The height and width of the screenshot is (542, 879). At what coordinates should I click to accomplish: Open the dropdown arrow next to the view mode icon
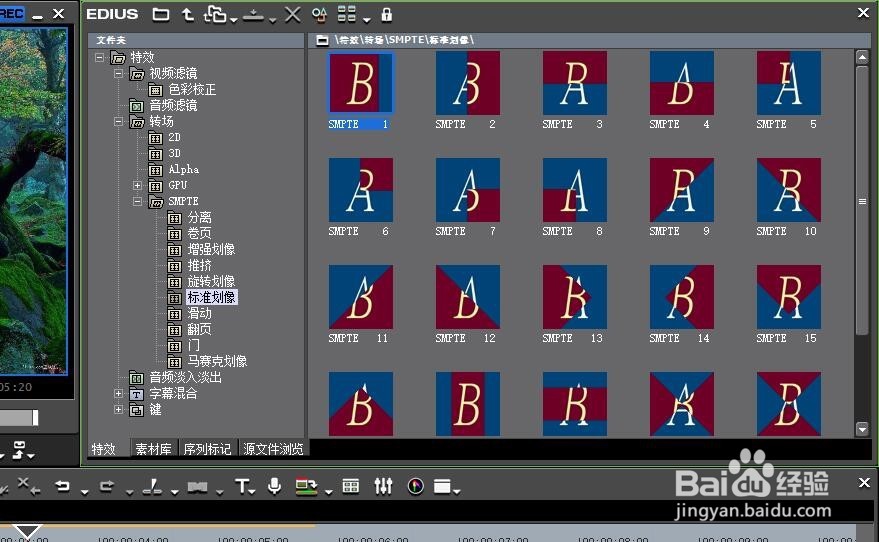pyautogui.click(x=367, y=20)
